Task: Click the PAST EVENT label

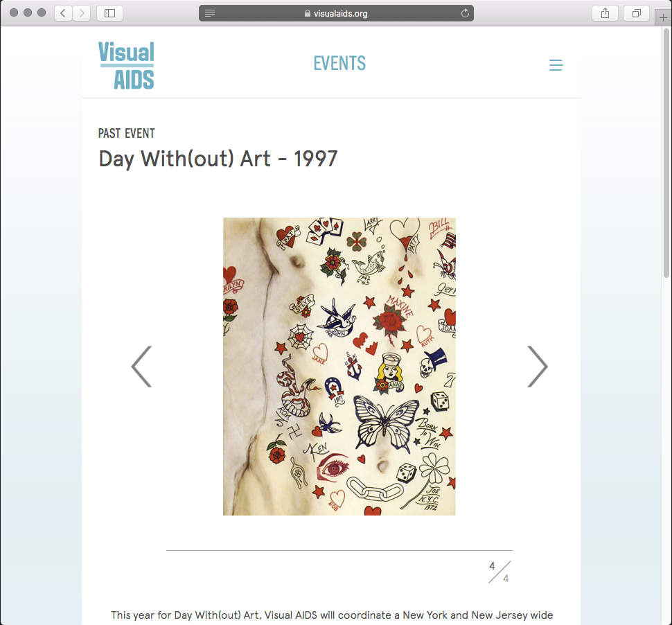Action: coord(126,133)
